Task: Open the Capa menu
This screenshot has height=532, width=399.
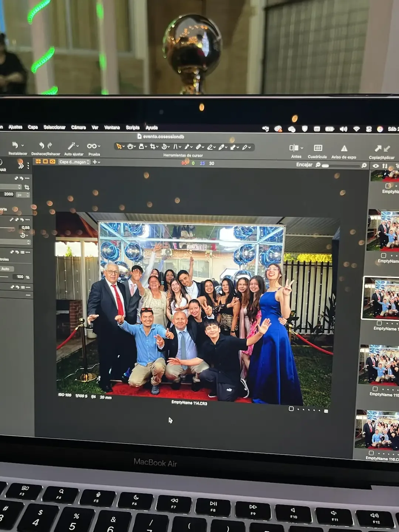Action: 33,127
